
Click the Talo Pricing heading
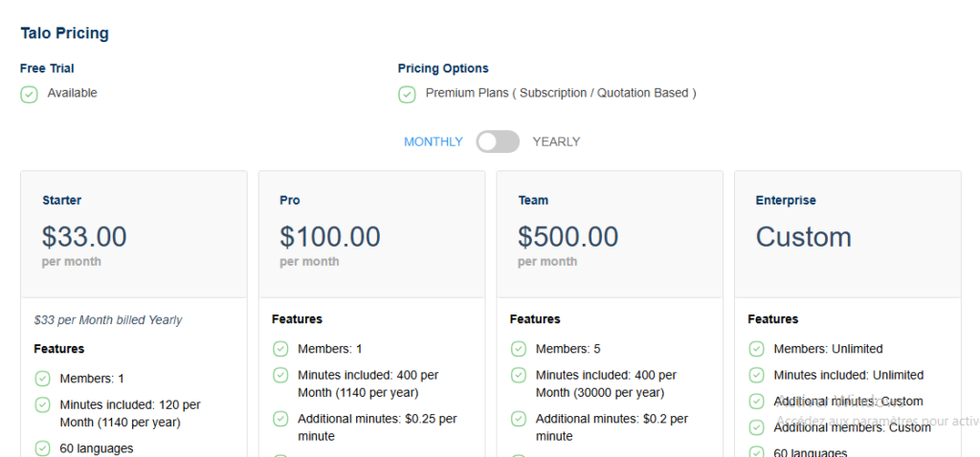65,33
